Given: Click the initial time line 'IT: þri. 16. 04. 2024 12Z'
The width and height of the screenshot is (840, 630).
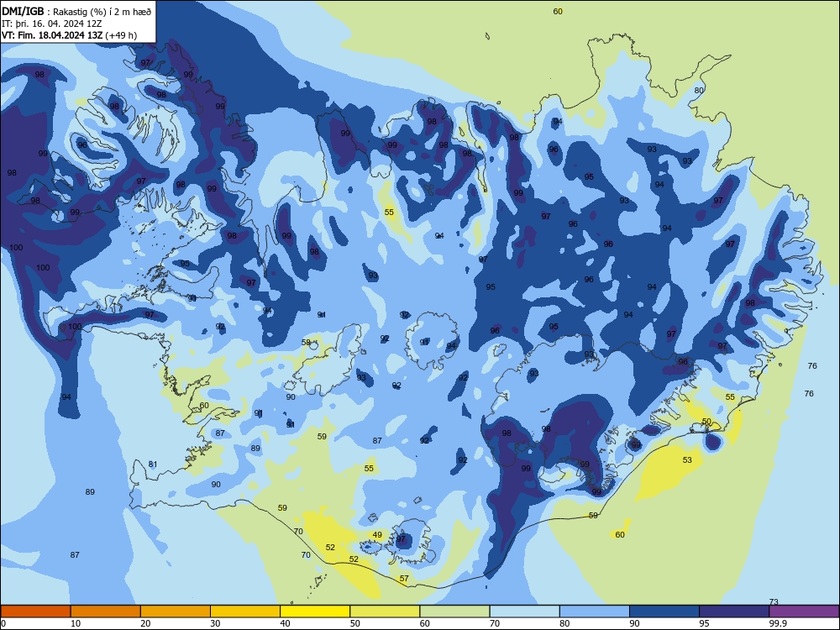Looking at the screenshot, I should tap(52, 24).
